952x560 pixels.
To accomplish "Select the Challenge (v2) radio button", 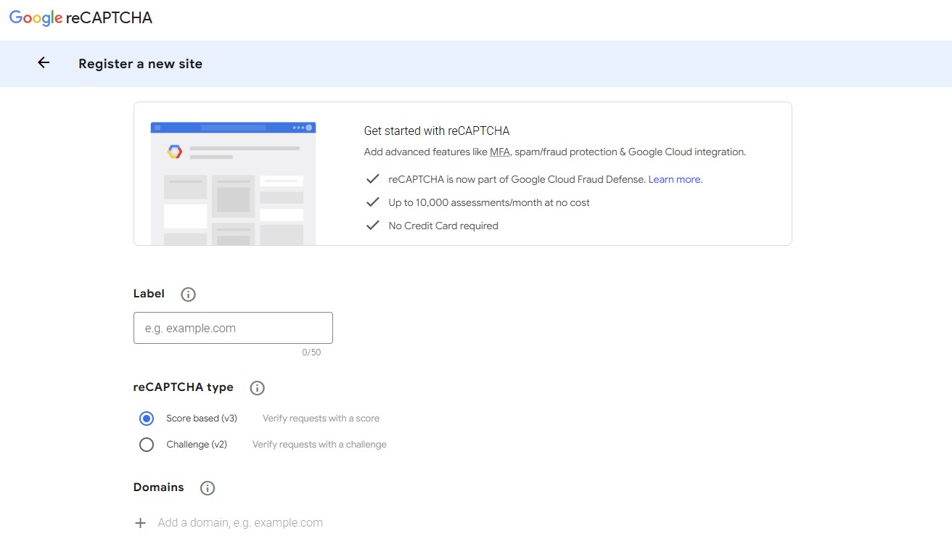I will 147,445.
